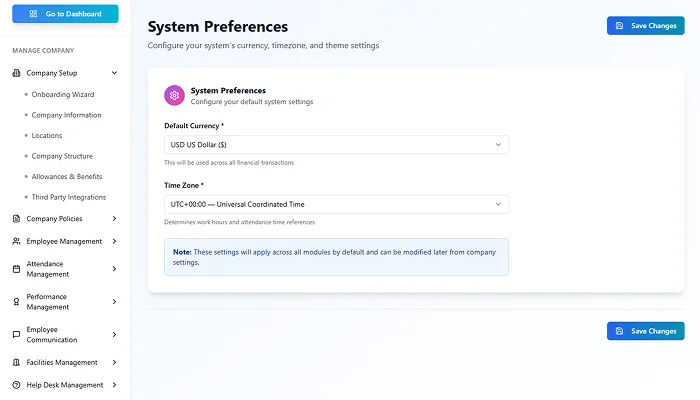This screenshot has width=700, height=400.
Task: Collapse the Company Setup section
Action: pos(114,73)
